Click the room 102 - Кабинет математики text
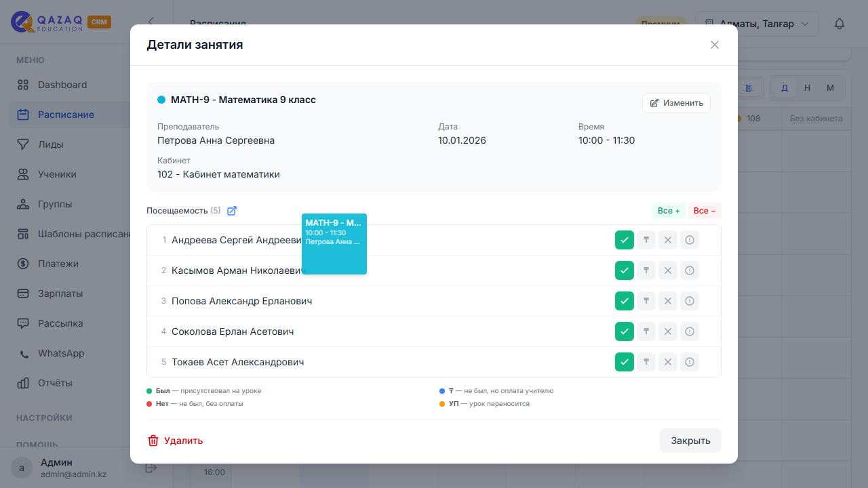 coord(218,174)
